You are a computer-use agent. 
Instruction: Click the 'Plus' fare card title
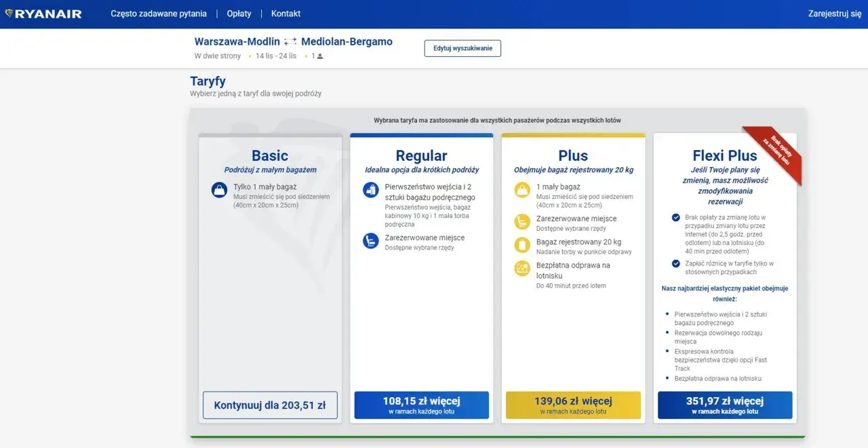pyautogui.click(x=573, y=155)
